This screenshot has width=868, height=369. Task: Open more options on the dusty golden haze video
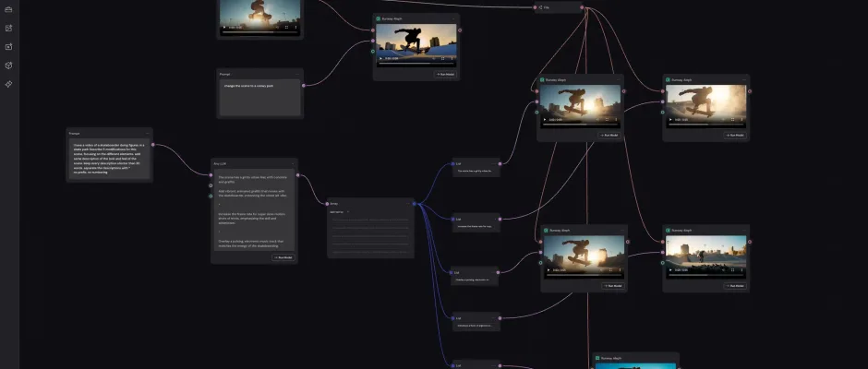click(x=742, y=120)
